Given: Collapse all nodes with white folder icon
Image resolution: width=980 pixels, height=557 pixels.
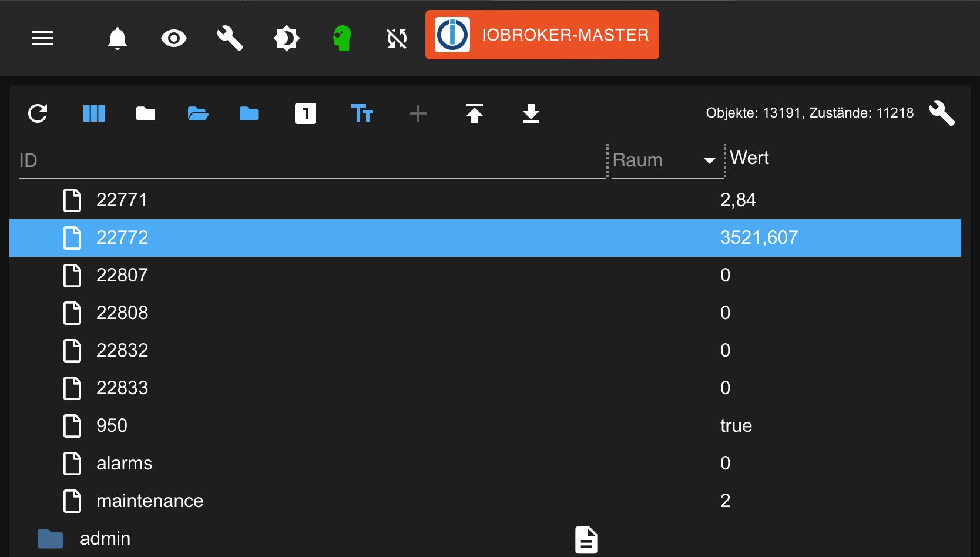Looking at the screenshot, I should click(x=146, y=113).
